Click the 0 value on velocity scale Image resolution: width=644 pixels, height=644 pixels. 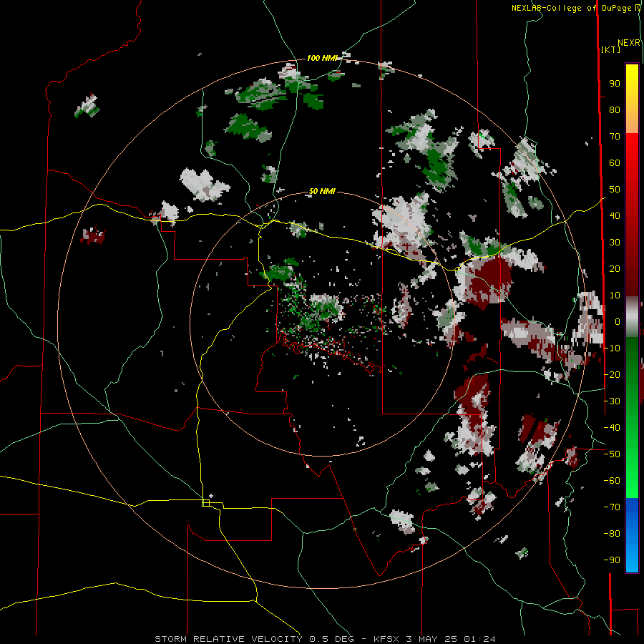[x=617, y=321]
